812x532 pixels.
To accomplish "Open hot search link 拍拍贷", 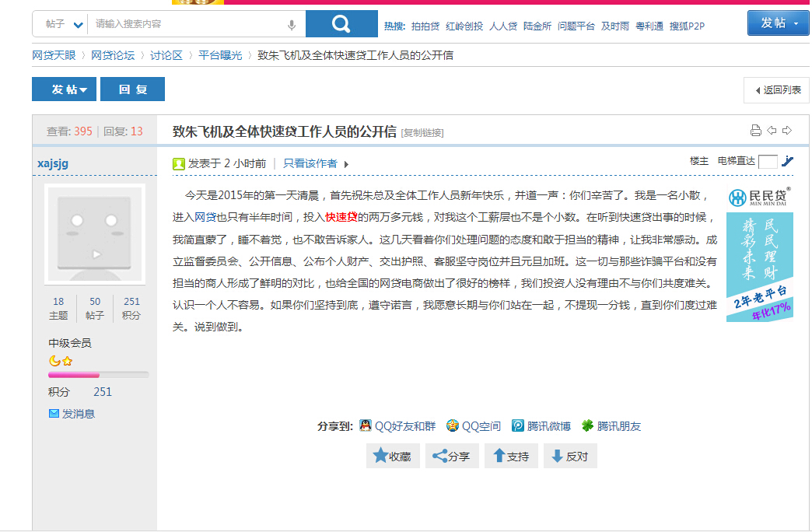I will coord(425,26).
